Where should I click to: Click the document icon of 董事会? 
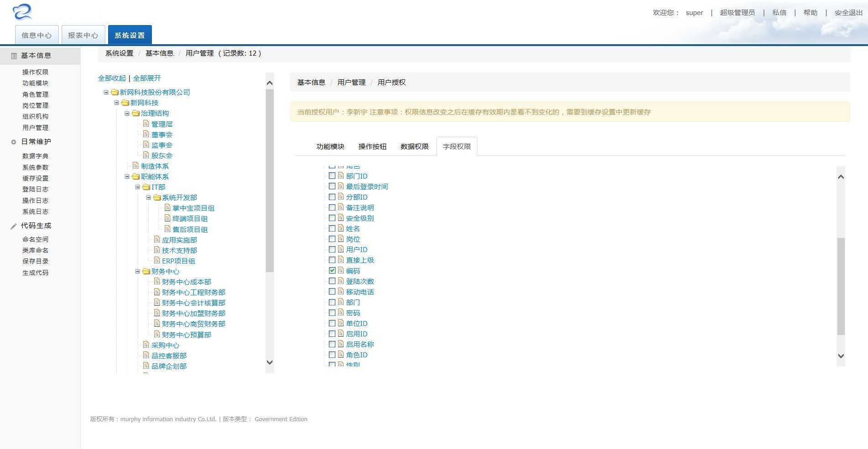[146, 134]
